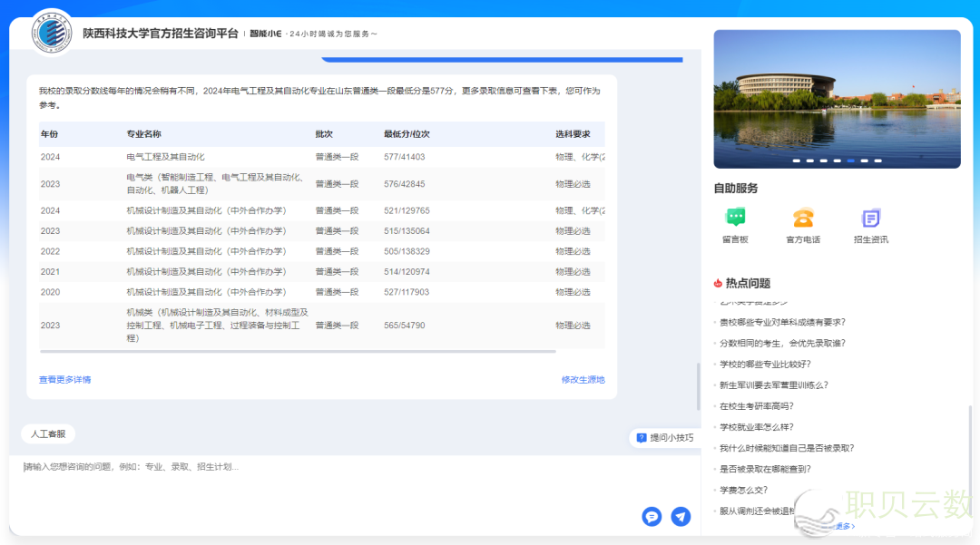The image size is (980, 545).
Task: Select the 2021 year cell
Action: click(50, 271)
